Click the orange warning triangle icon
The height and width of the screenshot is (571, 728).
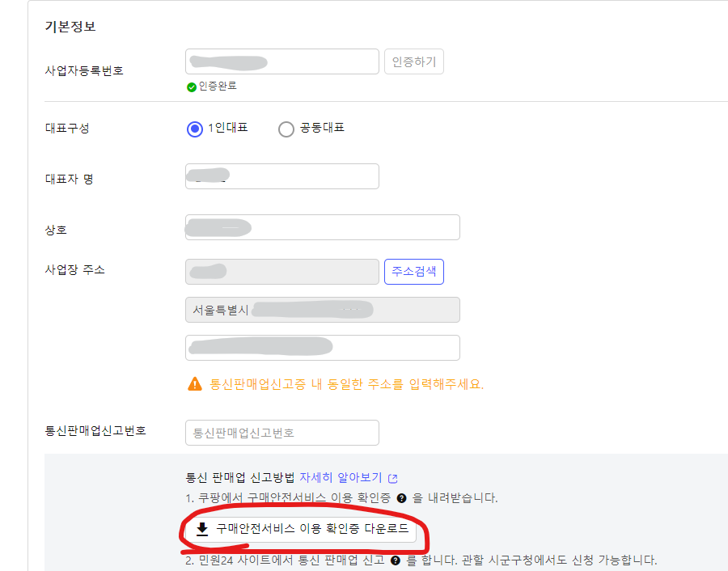(x=194, y=384)
